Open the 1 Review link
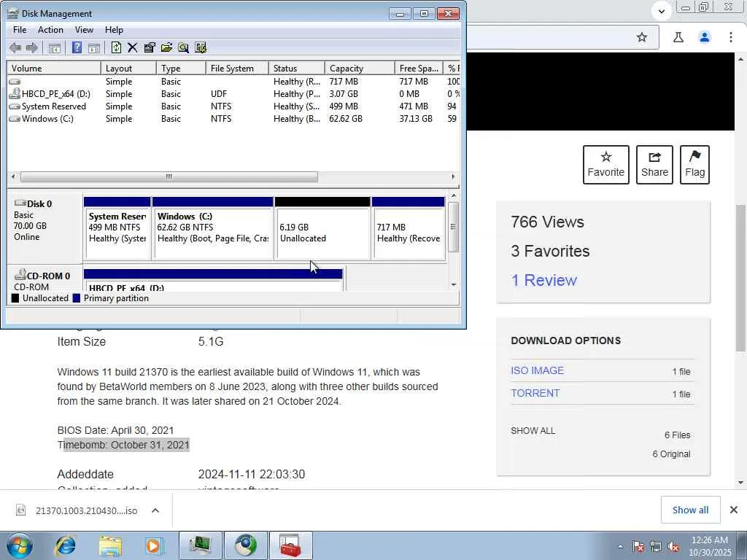 (x=543, y=280)
